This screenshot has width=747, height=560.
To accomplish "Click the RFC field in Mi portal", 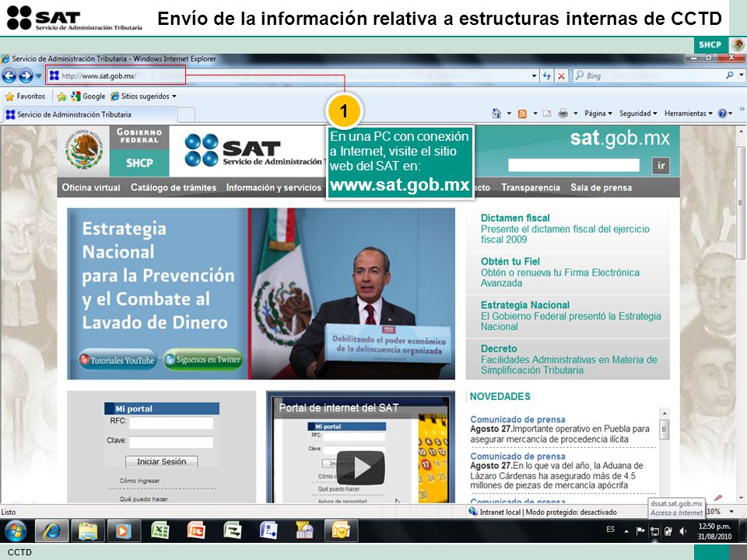I will [x=171, y=422].
